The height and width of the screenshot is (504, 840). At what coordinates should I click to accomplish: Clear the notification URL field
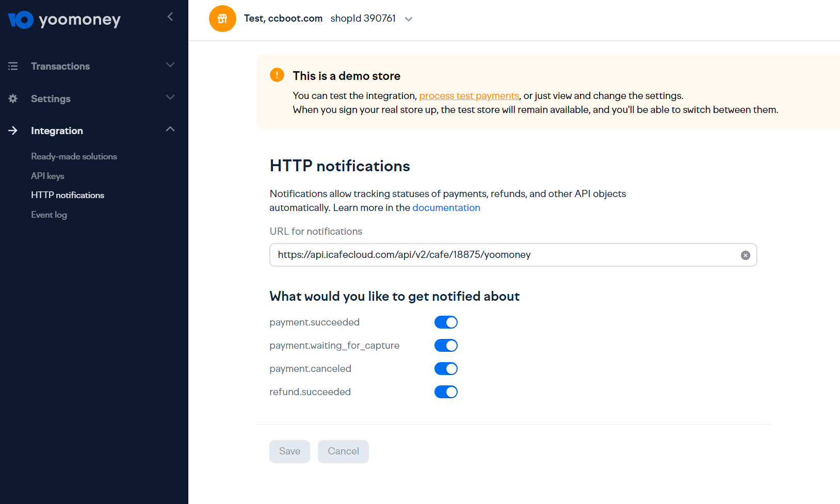[x=745, y=255]
